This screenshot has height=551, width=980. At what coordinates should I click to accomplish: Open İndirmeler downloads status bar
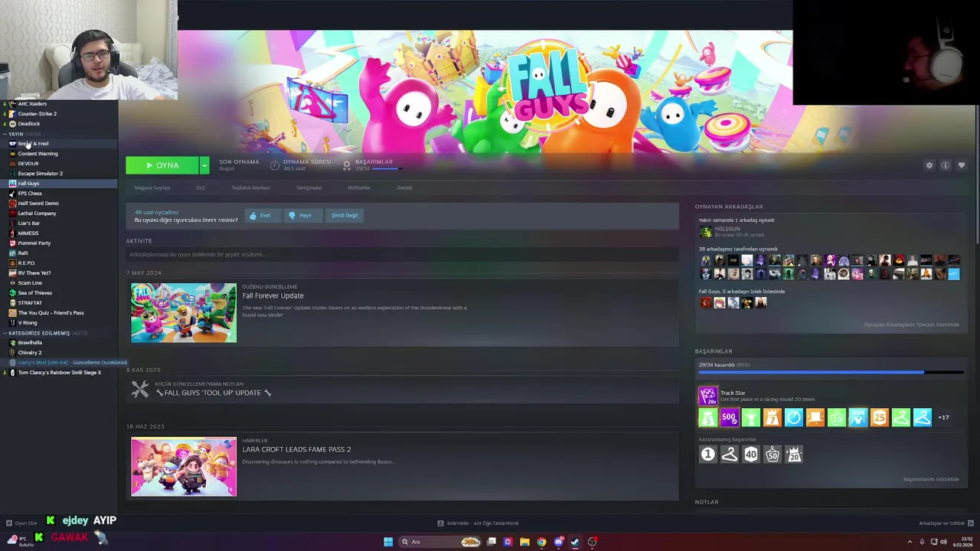click(x=478, y=523)
